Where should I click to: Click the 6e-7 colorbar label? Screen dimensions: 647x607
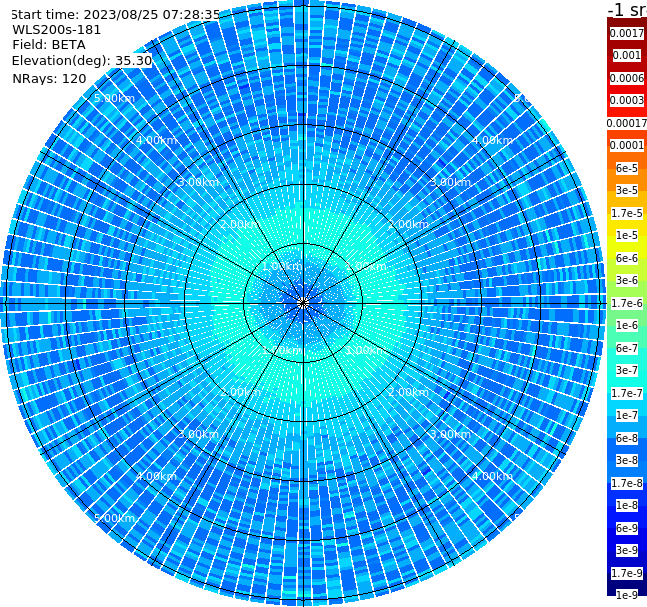click(627, 348)
